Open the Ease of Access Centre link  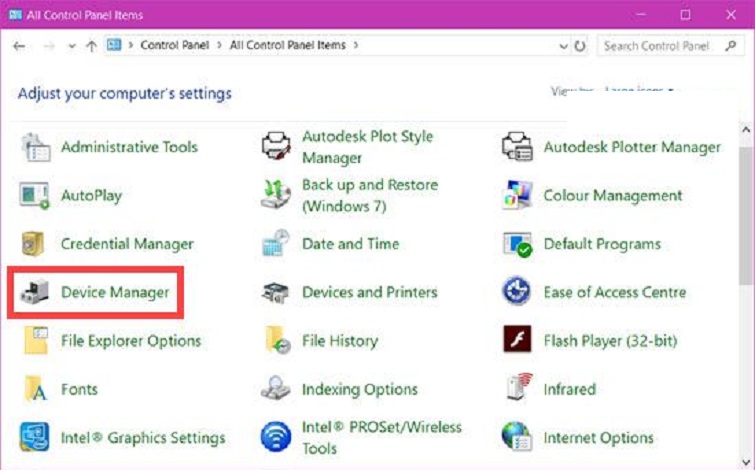click(x=615, y=292)
